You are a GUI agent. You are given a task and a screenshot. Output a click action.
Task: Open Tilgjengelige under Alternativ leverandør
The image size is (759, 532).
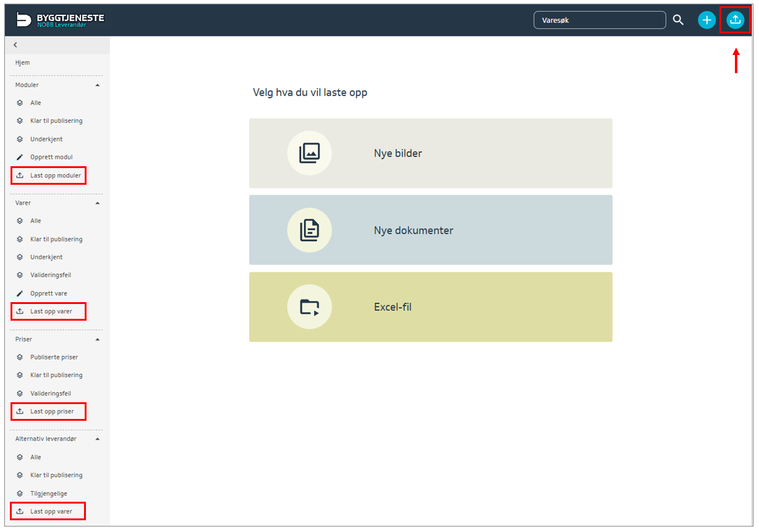point(48,494)
